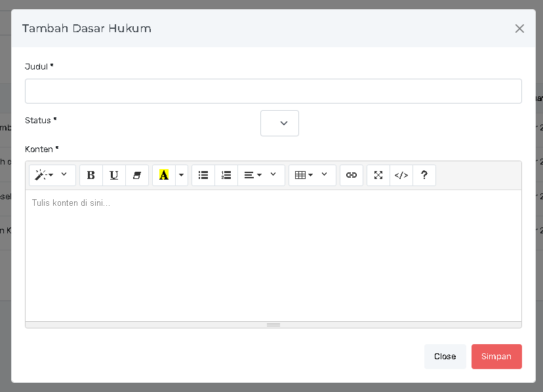Click inside the Konten editor text area
Viewport: 543px width, 392px height.
tap(273, 256)
